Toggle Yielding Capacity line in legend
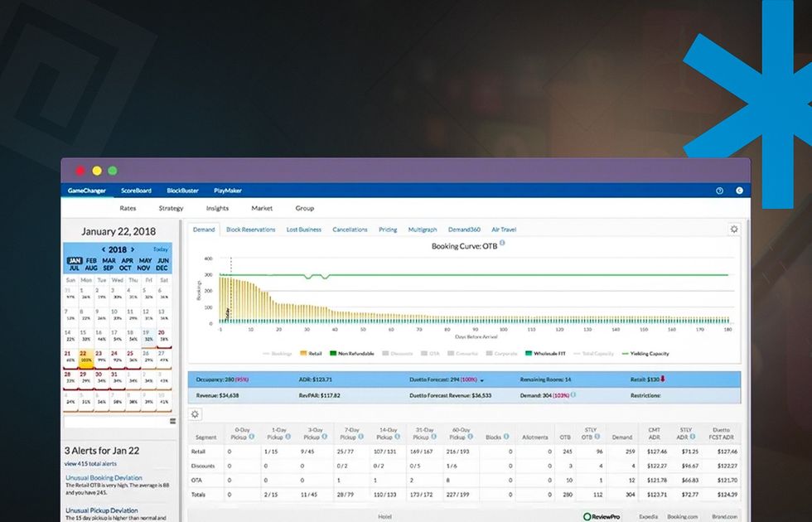 click(645, 354)
